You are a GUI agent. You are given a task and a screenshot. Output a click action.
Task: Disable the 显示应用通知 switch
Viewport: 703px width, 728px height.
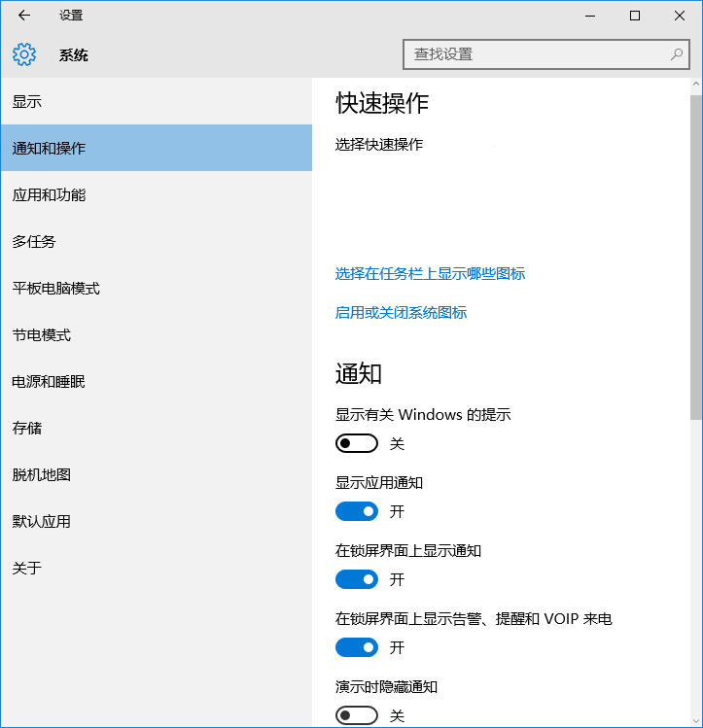[x=356, y=511]
